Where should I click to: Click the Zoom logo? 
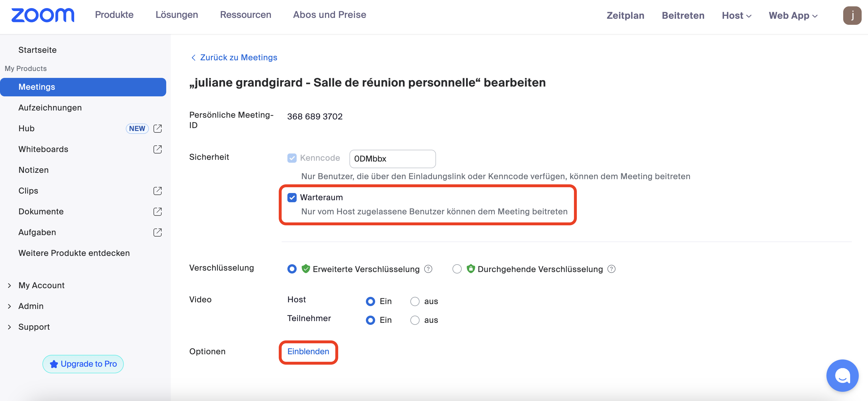click(43, 16)
